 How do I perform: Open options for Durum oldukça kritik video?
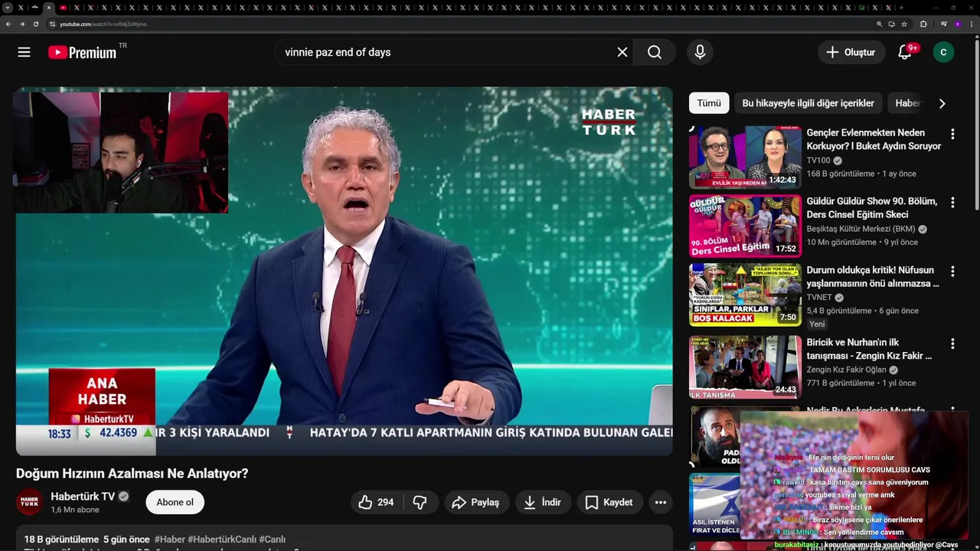[x=952, y=272]
